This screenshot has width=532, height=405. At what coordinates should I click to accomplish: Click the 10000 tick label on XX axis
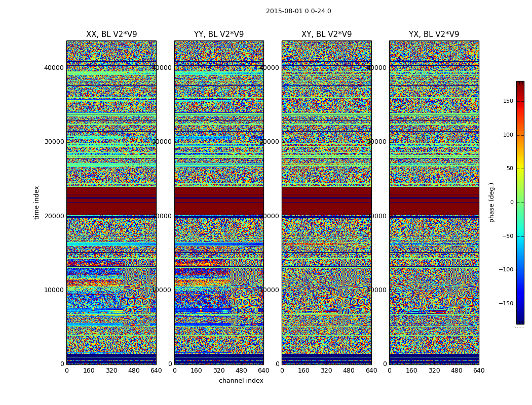[54, 290]
